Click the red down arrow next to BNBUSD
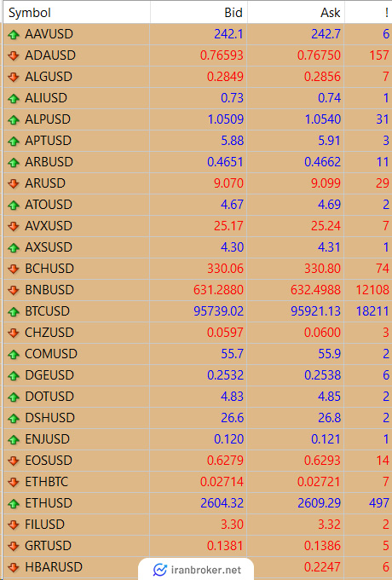Viewport: 392px width, 580px height. (14, 290)
